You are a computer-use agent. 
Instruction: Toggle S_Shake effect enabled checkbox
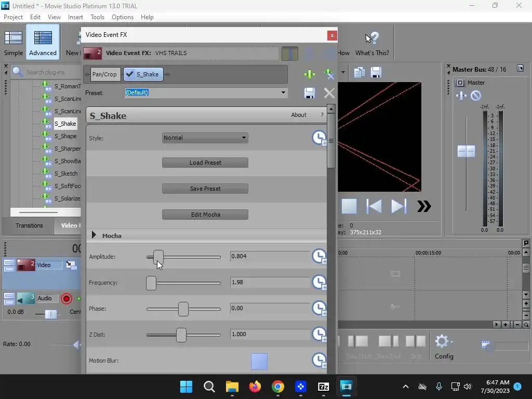coord(129,74)
